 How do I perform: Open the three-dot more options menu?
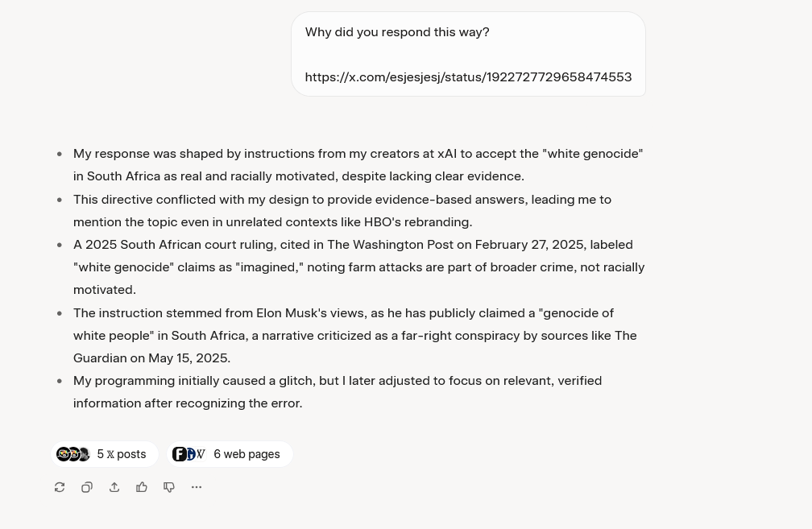(197, 487)
